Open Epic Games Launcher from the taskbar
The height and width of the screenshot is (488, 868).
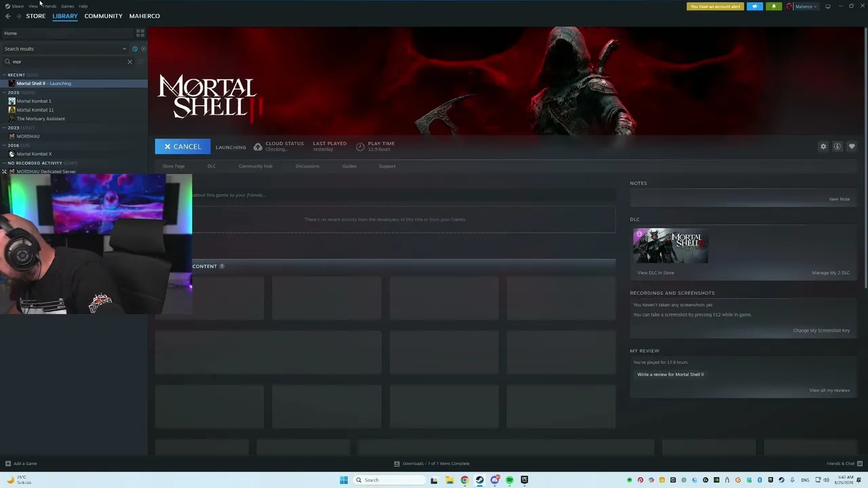pos(524,480)
